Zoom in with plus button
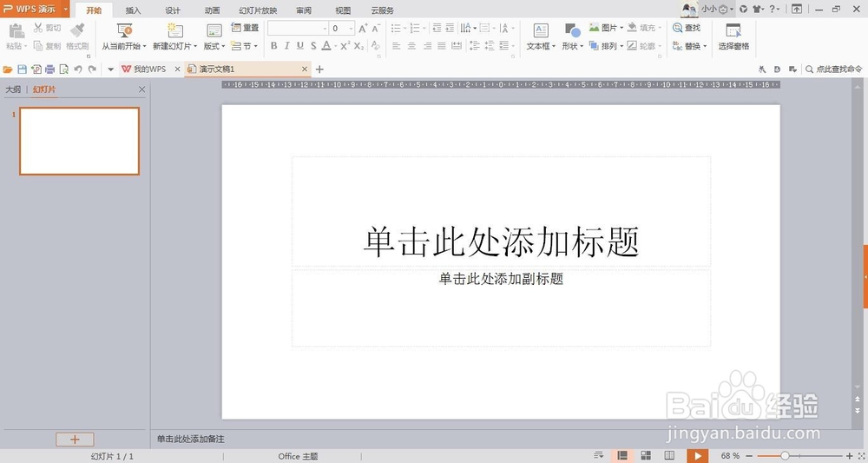 [850, 456]
